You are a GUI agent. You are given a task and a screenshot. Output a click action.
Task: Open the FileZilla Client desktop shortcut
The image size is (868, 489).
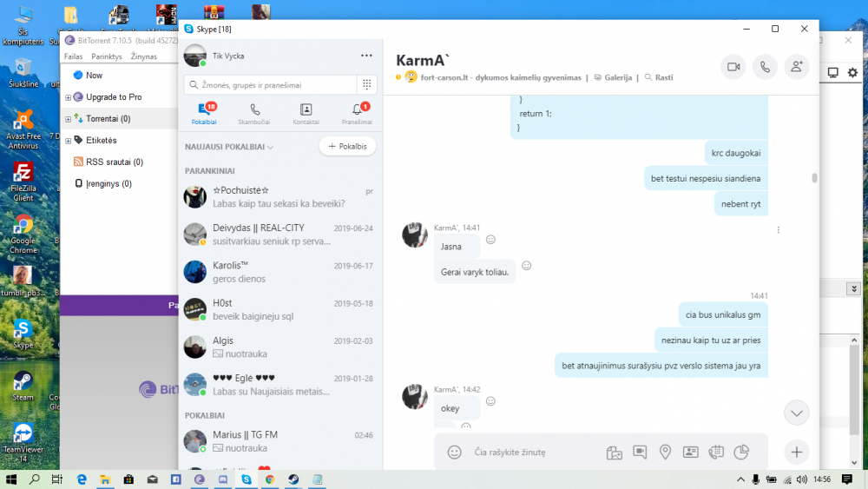click(23, 182)
